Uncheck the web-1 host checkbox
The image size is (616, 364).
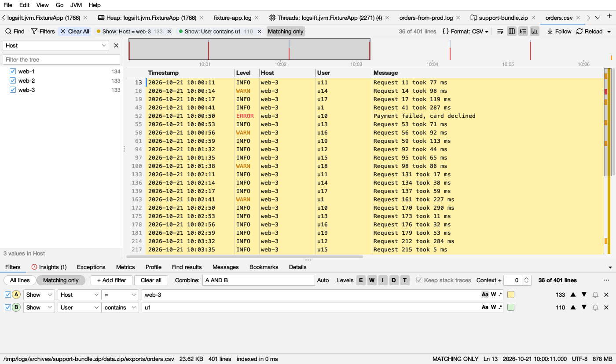[13, 71]
